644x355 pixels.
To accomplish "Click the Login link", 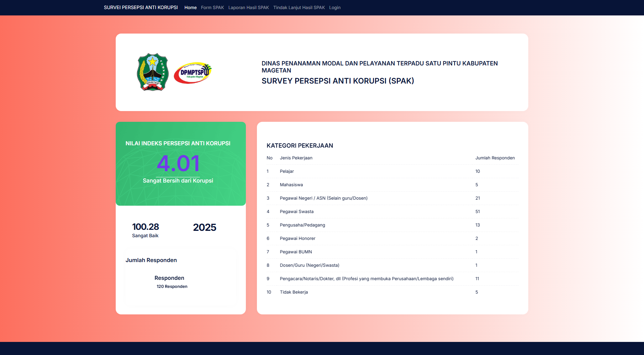I will (334, 7).
